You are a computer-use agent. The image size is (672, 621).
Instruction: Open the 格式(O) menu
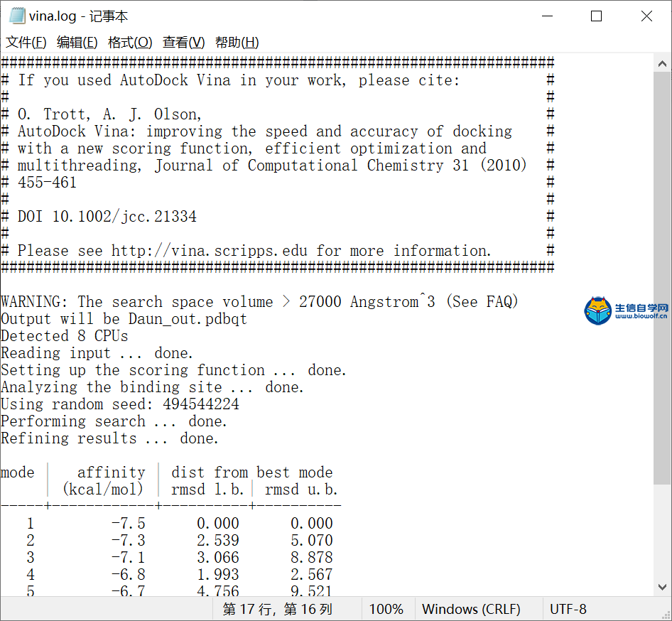[130, 43]
